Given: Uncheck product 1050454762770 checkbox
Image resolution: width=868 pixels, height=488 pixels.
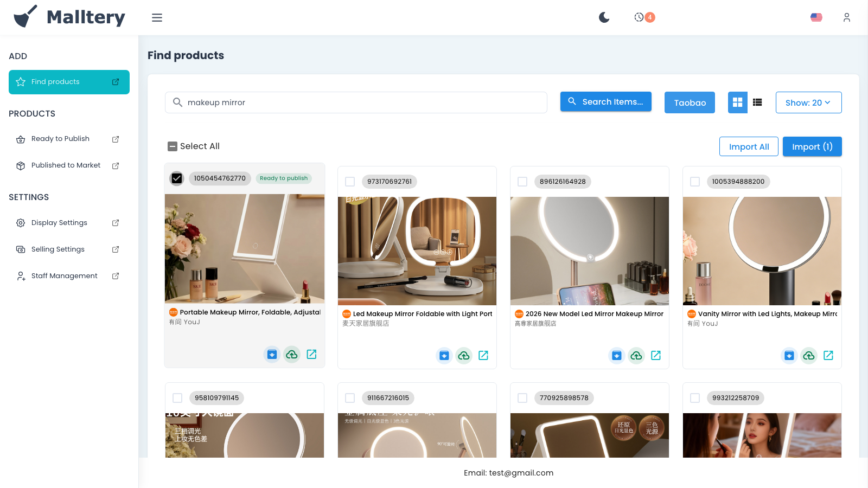Looking at the screenshot, I should [177, 178].
